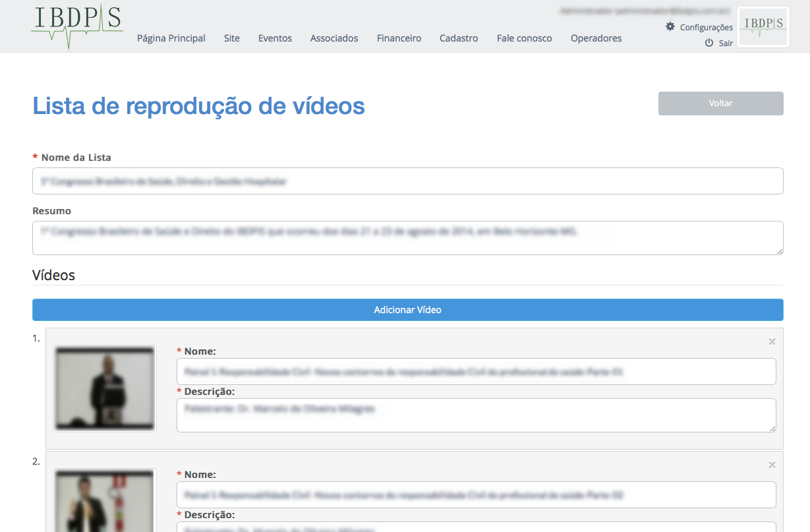The width and height of the screenshot is (810, 532).
Task: Open the Financeiro menu
Action: click(399, 38)
